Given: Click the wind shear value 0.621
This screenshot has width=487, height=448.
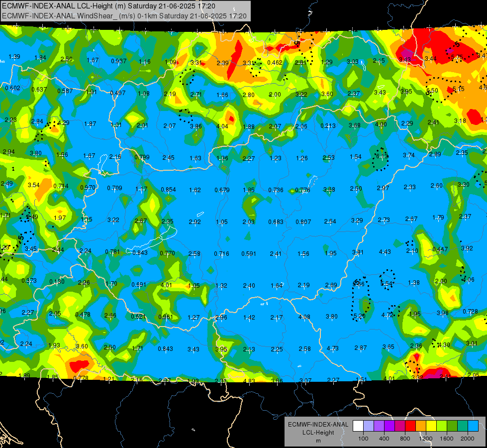Looking at the screenshot, I should click(138, 316).
